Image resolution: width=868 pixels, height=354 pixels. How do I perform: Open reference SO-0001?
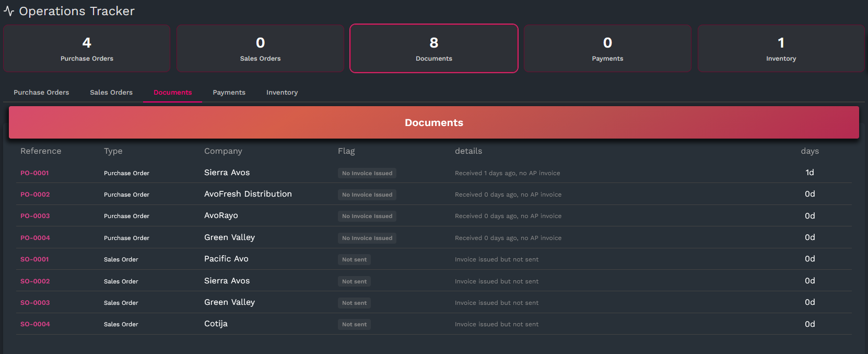[x=34, y=259]
